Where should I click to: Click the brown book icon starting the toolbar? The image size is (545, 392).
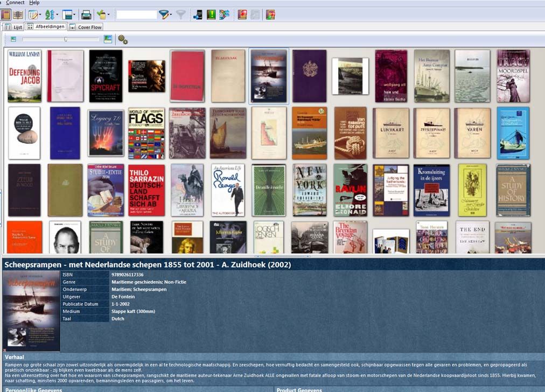tap(5, 15)
